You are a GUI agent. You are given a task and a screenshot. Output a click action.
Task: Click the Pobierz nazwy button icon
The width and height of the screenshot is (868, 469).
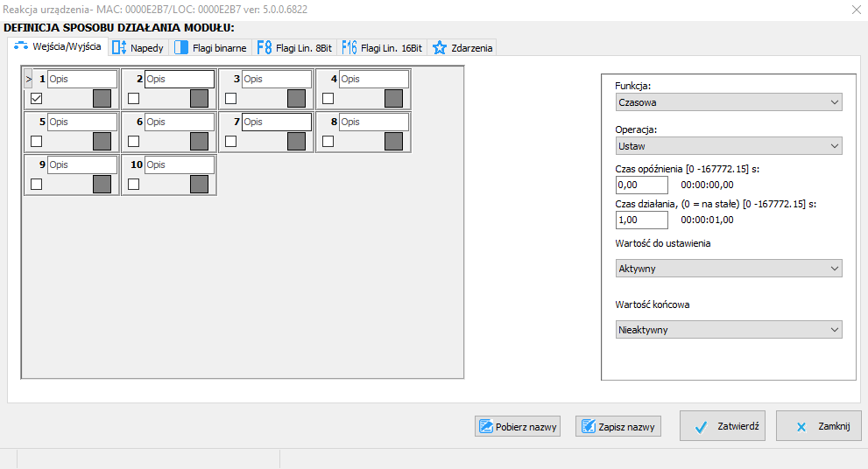(486, 426)
